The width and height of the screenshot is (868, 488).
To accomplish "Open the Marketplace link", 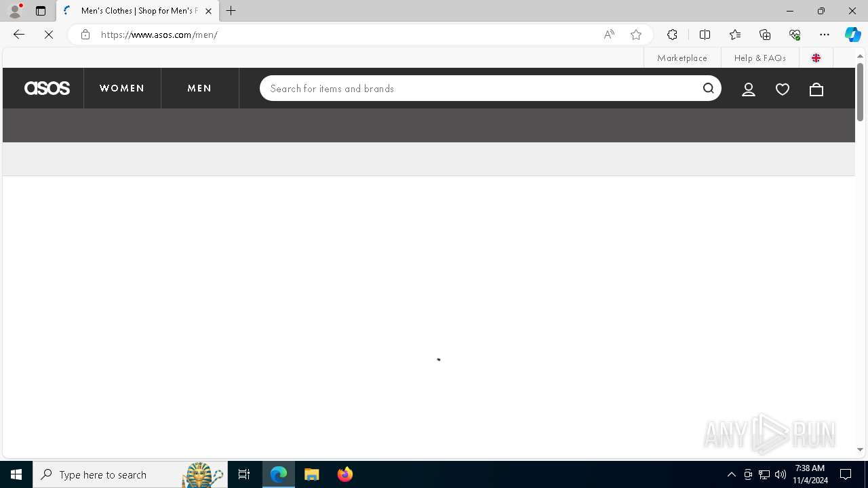I will click(682, 58).
